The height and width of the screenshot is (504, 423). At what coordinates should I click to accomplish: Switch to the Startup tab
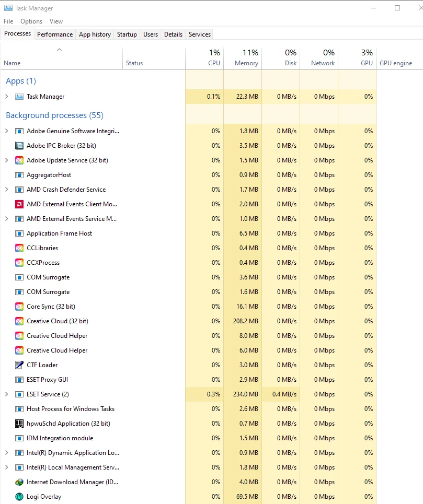click(127, 34)
